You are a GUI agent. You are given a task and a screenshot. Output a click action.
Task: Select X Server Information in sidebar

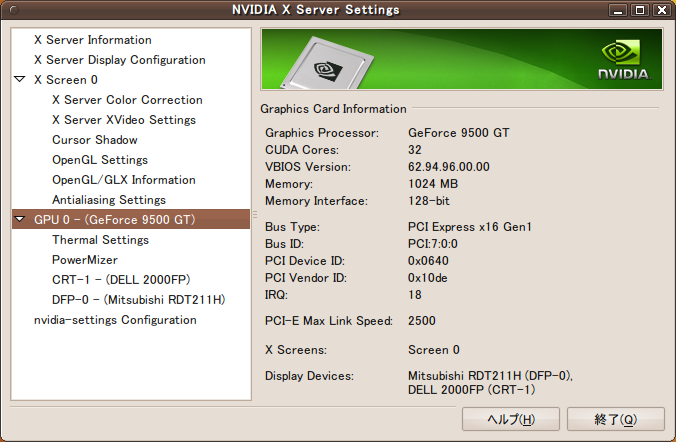coord(92,40)
